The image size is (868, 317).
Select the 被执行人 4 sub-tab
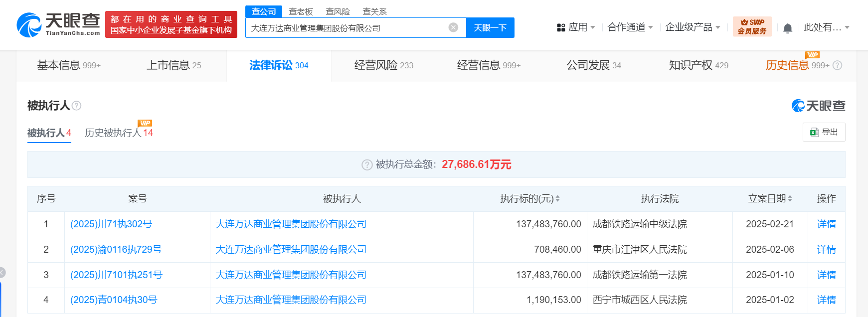click(x=49, y=133)
